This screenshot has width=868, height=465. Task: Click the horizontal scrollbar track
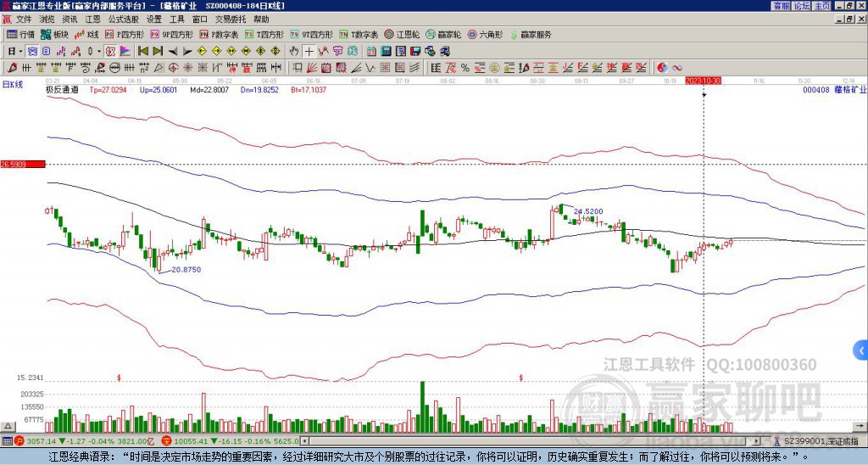(531, 441)
